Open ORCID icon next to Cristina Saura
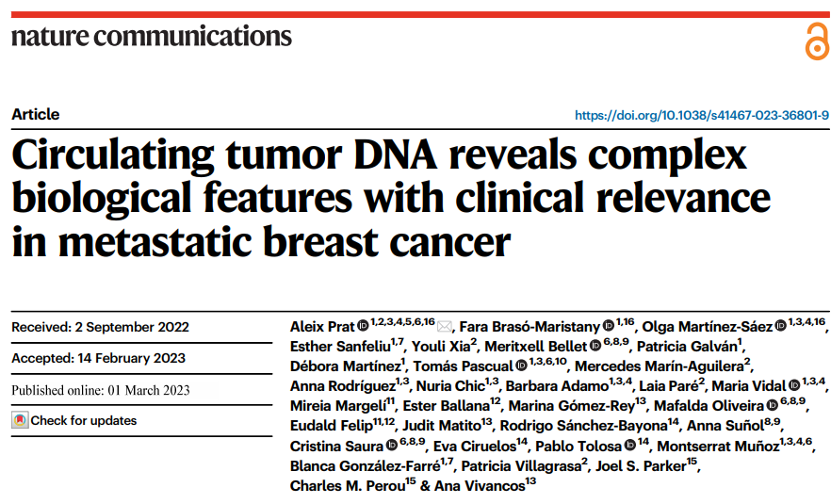The width and height of the screenshot is (831, 504). tap(392, 446)
